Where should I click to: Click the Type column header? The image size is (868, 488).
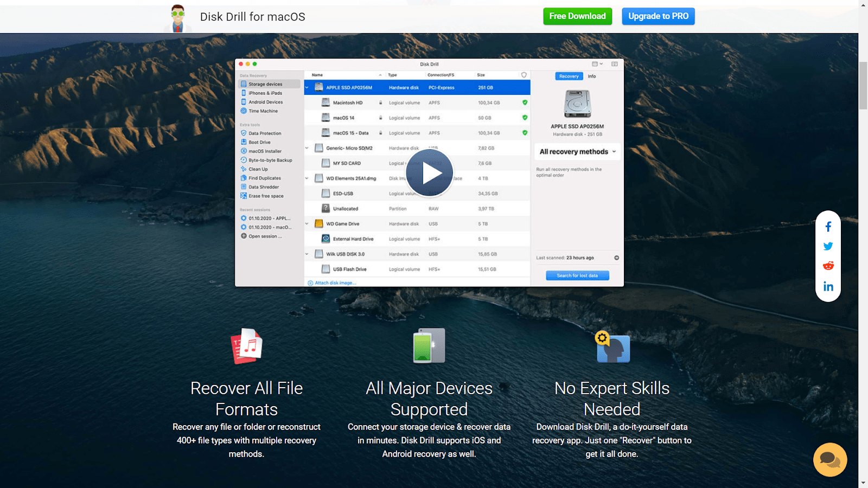click(393, 75)
